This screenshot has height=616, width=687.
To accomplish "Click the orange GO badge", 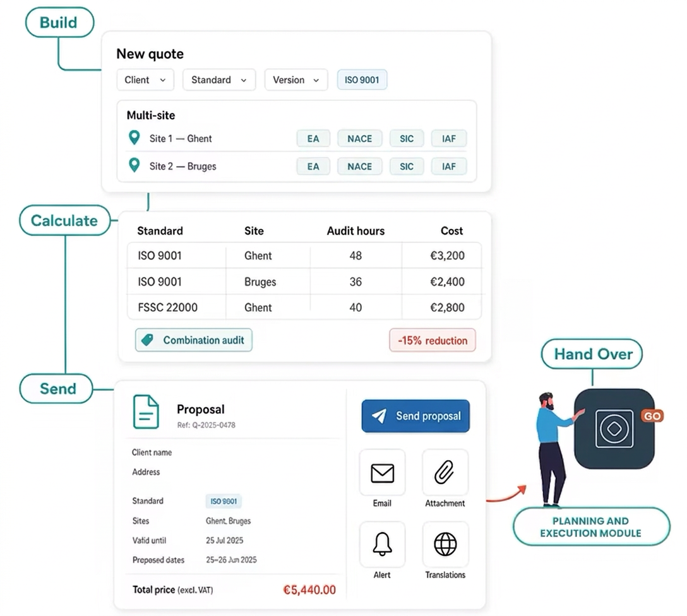I will (652, 416).
